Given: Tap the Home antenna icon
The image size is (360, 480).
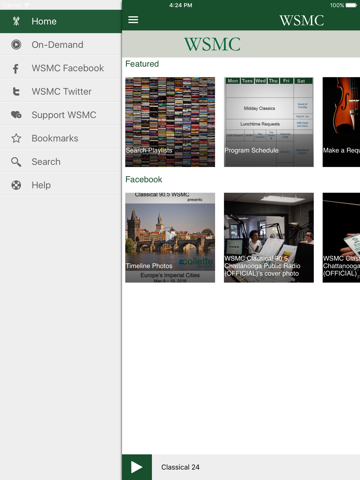Looking at the screenshot, I should [x=16, y=21].
